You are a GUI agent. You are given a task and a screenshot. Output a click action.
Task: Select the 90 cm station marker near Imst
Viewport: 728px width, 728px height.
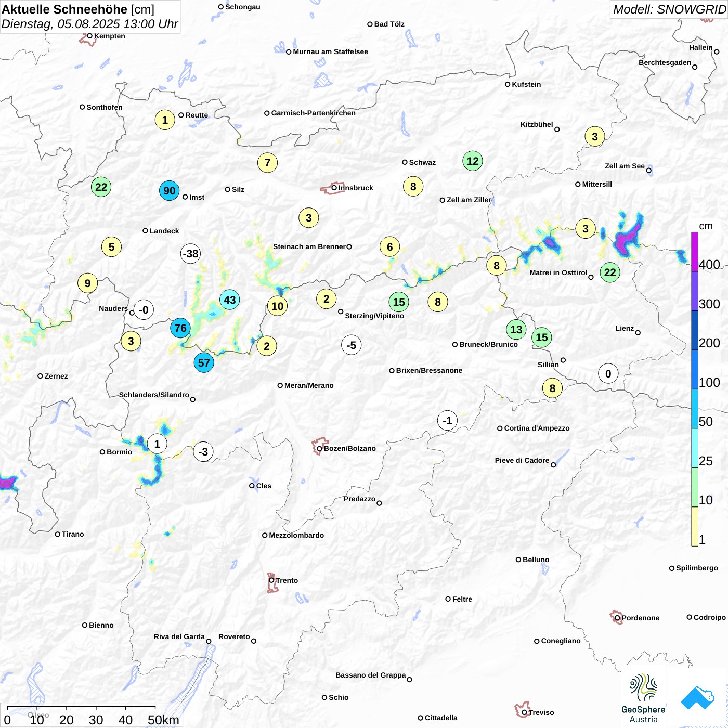click(170, 191)
